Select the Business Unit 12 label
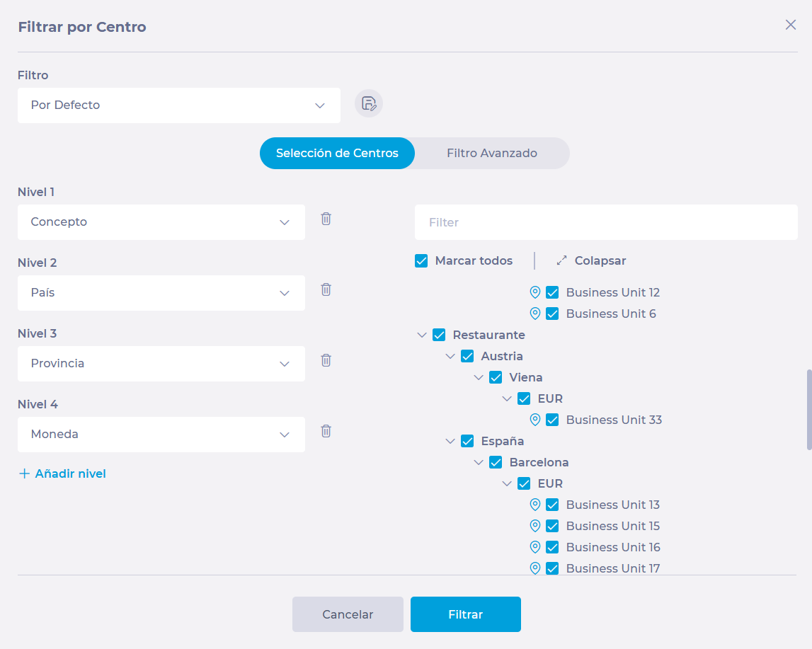Viewport: 812px width, 649px height. click(x=612, y=292)
